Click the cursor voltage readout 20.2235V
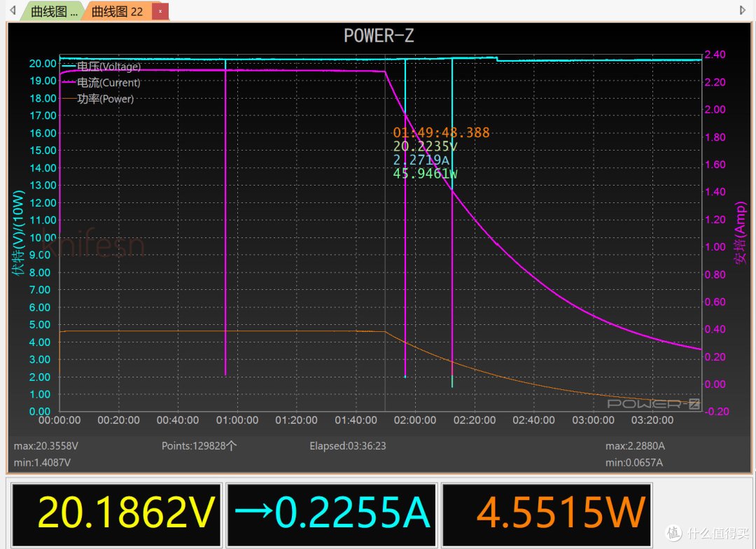756x549 pixels. 425,146
